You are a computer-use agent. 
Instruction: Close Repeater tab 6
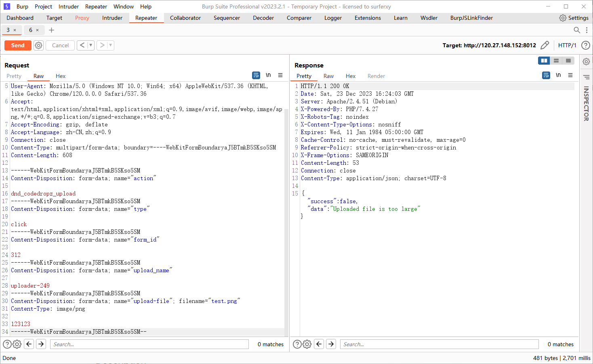pyautogui.click(x=38, y=30)
